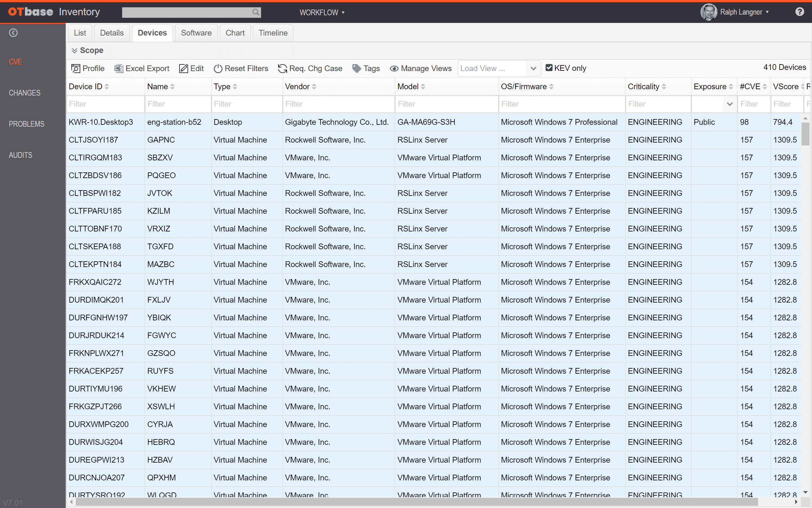Click the Device ID filter field
Image resolution: width=812 pixels, height=508 pixels.
tap(105, 104)
